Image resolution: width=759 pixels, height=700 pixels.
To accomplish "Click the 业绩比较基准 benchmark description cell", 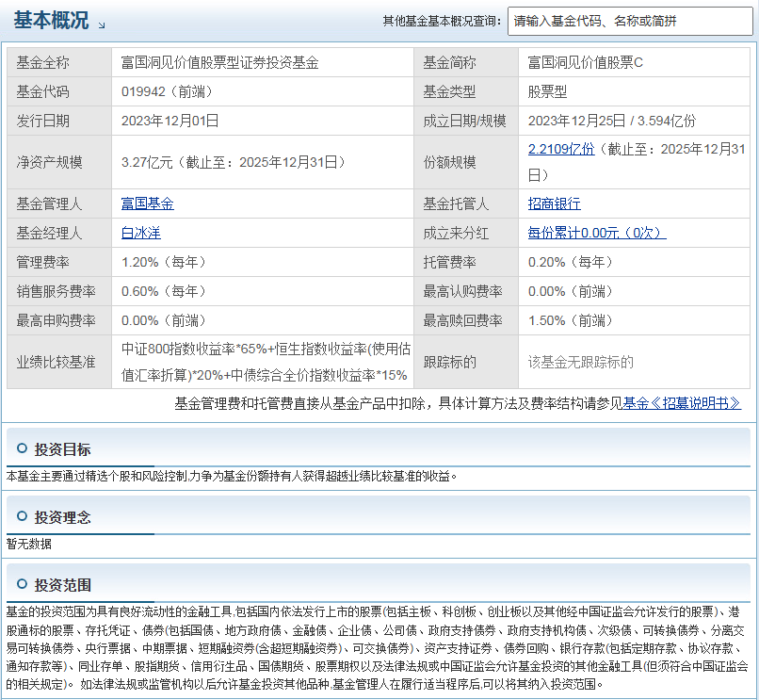I will click(263, 362).
